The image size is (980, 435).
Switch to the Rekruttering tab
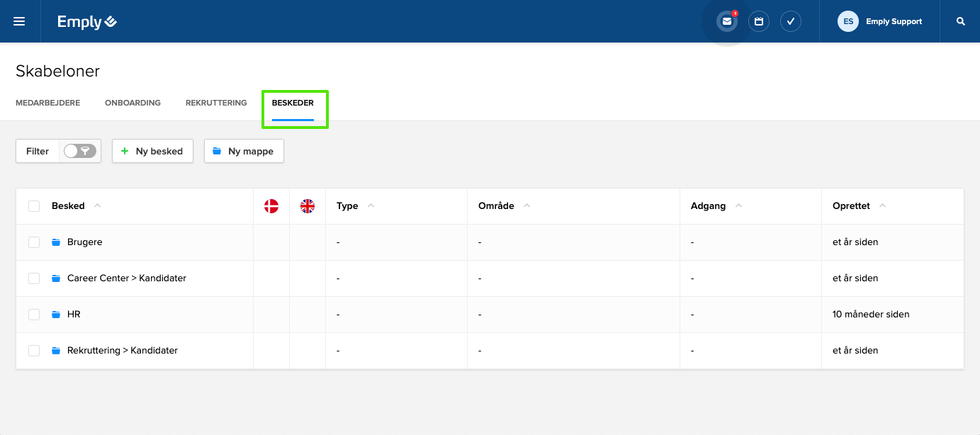tap(216, 103)
